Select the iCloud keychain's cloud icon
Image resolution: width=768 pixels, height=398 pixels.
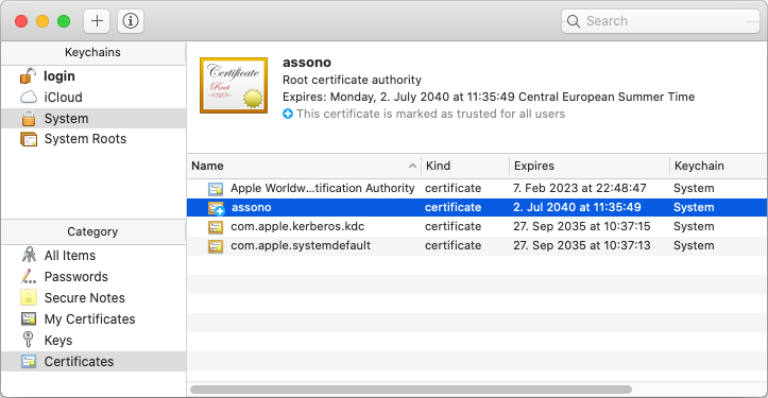[28, 97]
